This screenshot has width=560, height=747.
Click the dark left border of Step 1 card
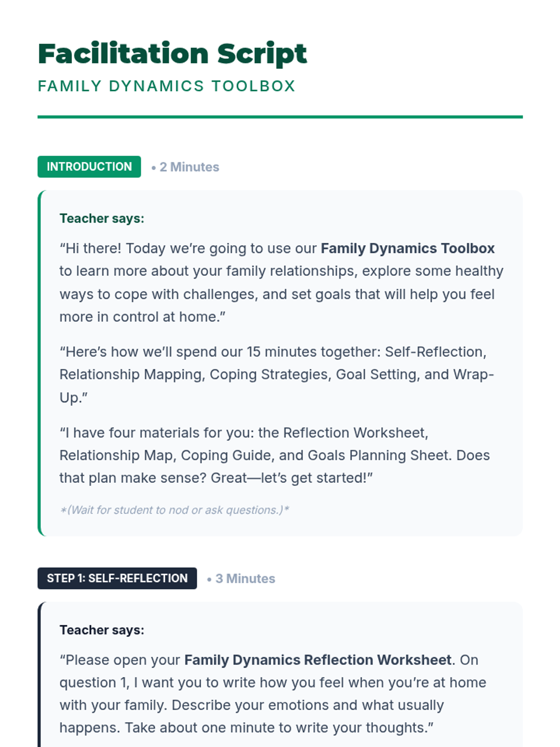(39, 675)
